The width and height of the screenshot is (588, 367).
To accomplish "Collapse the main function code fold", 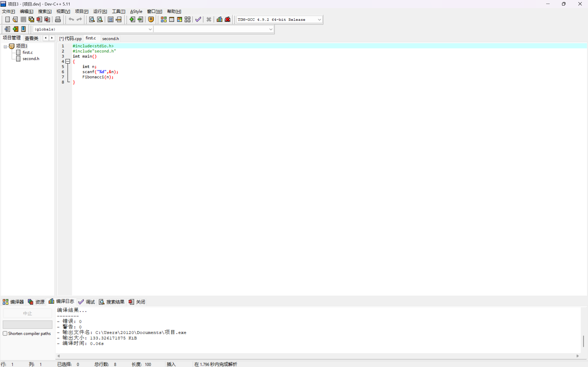I will pos(68,61).
